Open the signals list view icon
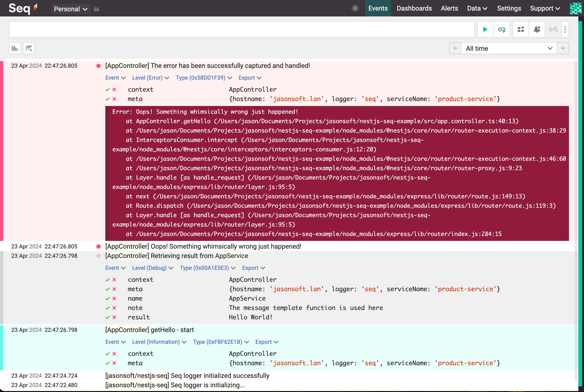The height and width of the screenshot is (392, 584). (29, 48)
